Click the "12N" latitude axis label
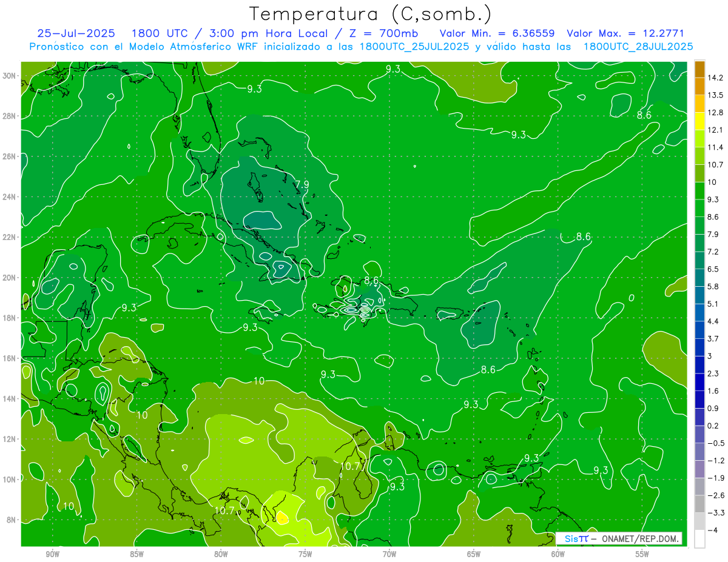This screenshot has width=728, height=562. 10,439
